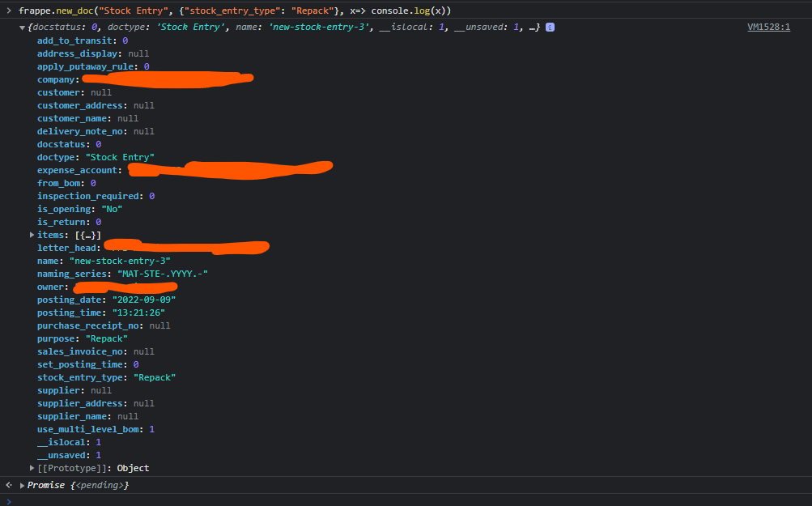Screen dimensions: 812x506
Task: Open the VM1528:1 source link
Action: pos(766,27)
